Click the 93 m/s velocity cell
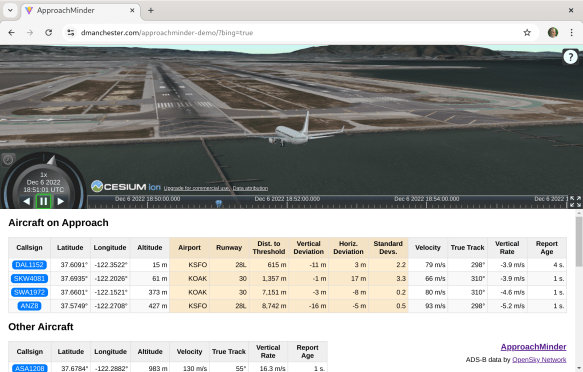Image resolution: width=583 pixels, height=372 pixels. point(428,306)
